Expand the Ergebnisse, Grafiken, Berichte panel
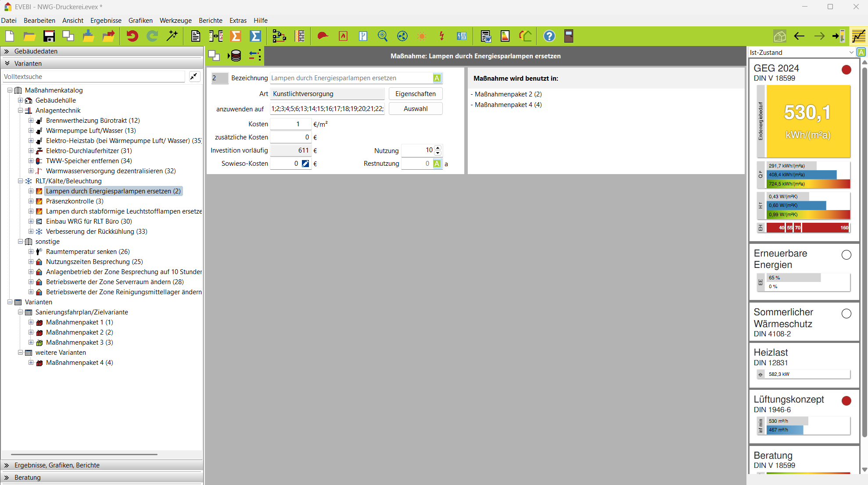Viewport: 868px width, 485px height. [x=57, y=465]
